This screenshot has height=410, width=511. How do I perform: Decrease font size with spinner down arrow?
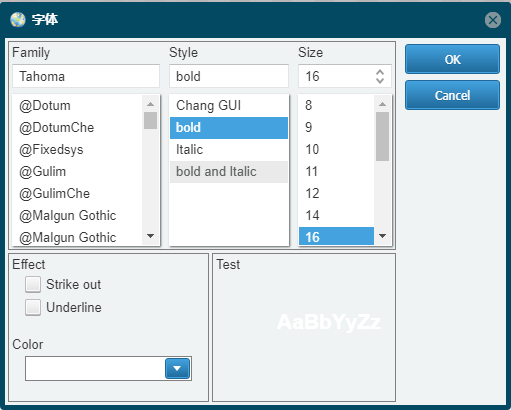(380, 80)
